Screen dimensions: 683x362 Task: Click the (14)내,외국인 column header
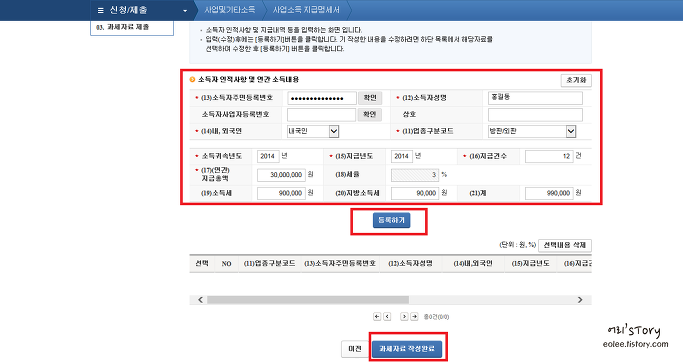(x=473, y=264)
